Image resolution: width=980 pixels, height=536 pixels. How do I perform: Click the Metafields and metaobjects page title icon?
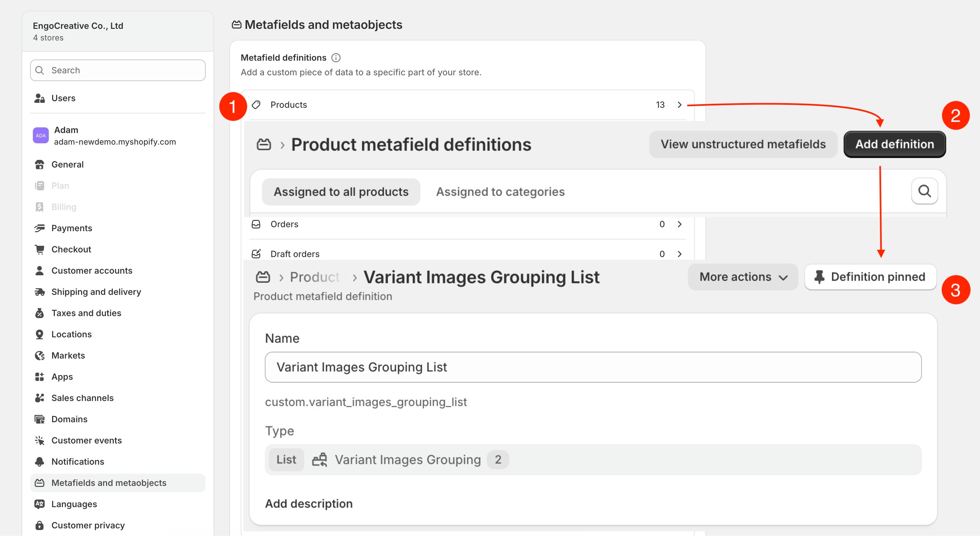click(x=237, y=25)
